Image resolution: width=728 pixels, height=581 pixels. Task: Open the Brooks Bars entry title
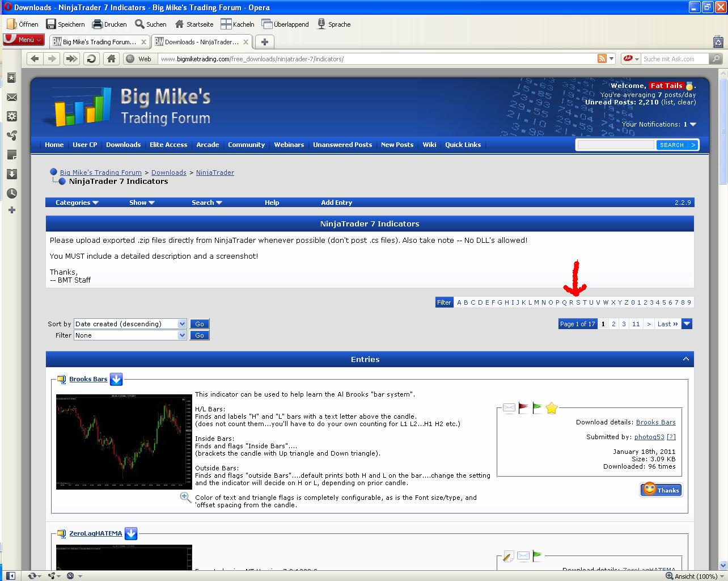coord(88,379)
